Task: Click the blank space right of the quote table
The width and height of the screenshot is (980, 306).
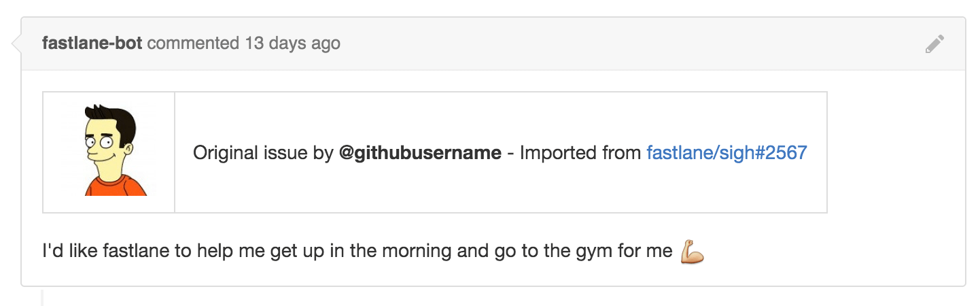Action: click(895, 152)
